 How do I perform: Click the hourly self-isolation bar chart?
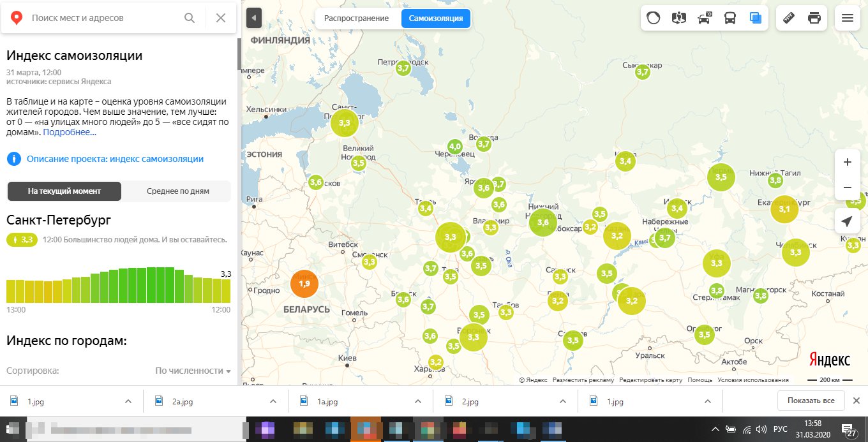pos(118,285)
